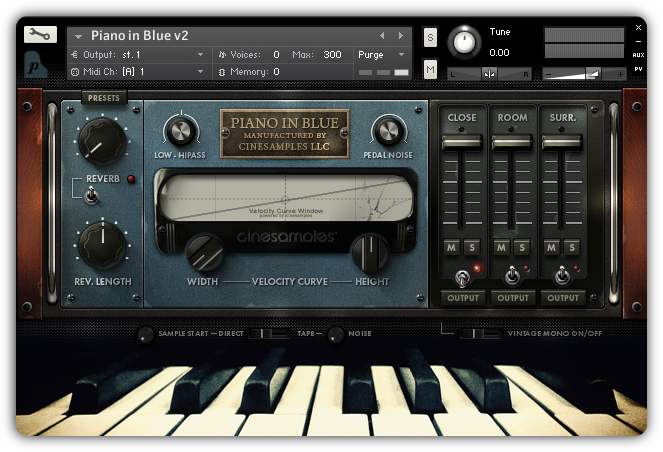Click the LOW - HIPASS filter knob

(x=181, y=131)
